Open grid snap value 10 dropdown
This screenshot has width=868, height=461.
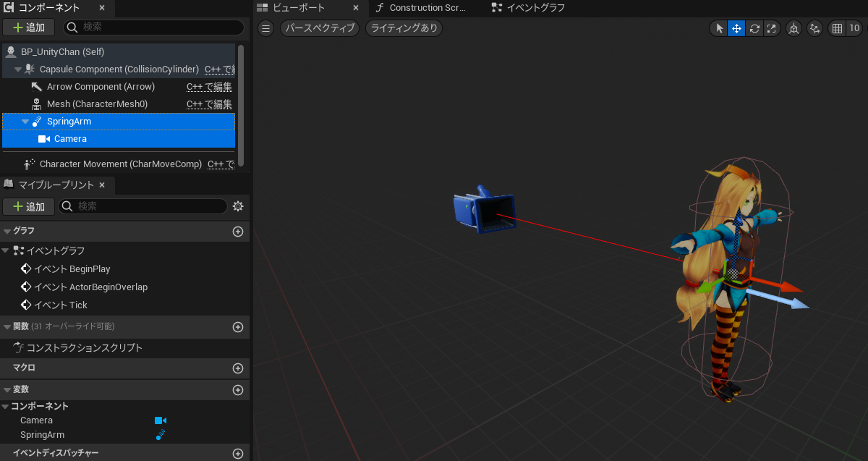coord(854,28)
